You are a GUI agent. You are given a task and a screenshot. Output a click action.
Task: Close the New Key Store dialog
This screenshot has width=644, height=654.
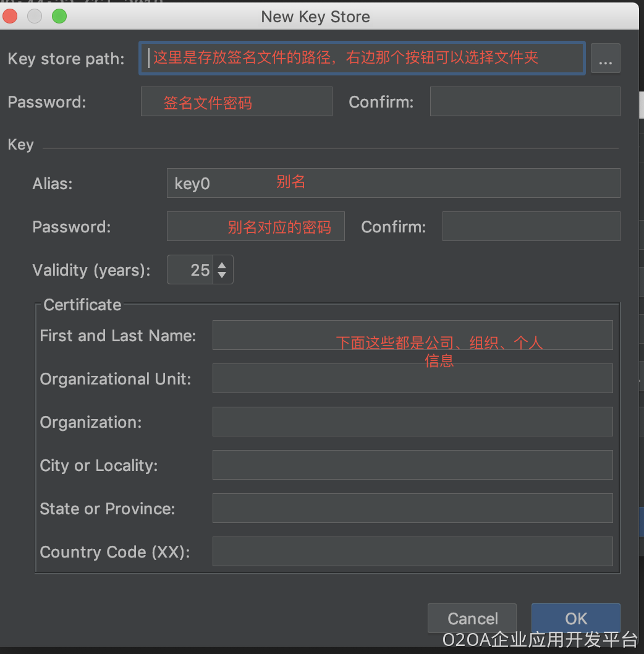tap(11, 17)
